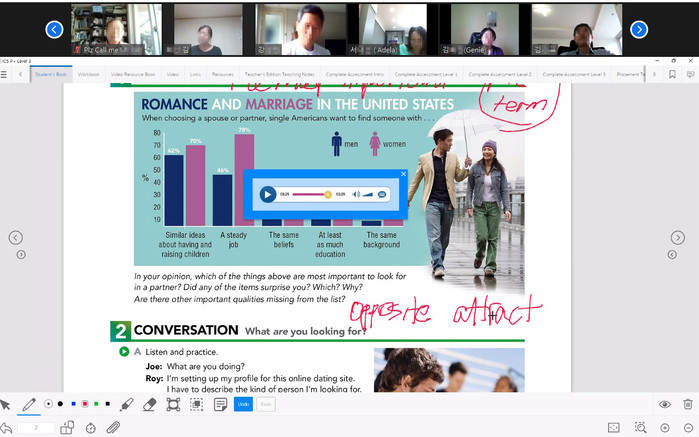The height and width of the screenshot is (437, 699).
Task: Toggle annotation visibility with the eye icon
Action: click(664, 404)
